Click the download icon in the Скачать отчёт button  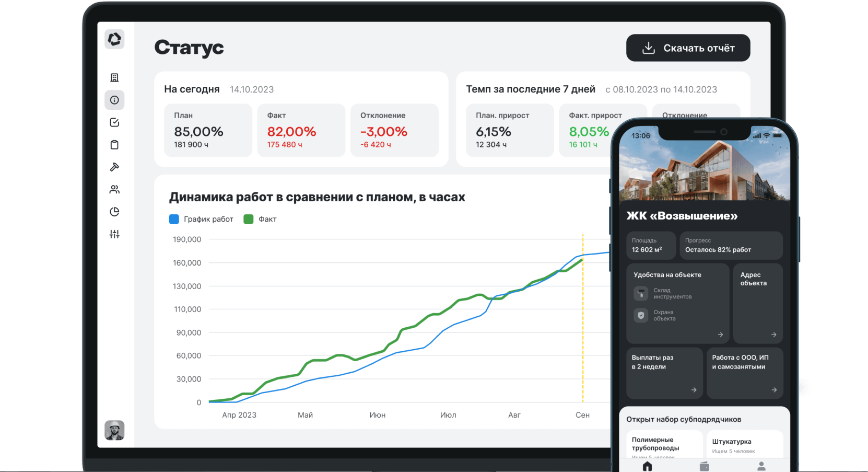648,48
